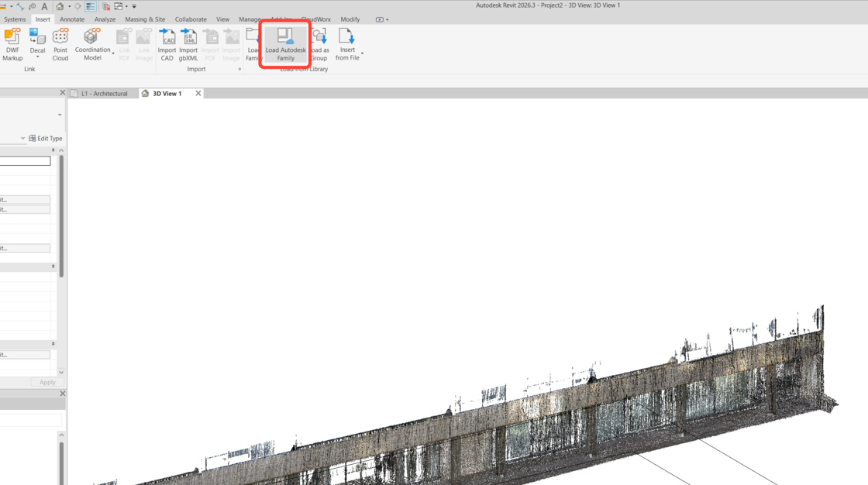Open the Properties instance filter dropdown
Screen dimensions: 868x485
coord(22,138)
